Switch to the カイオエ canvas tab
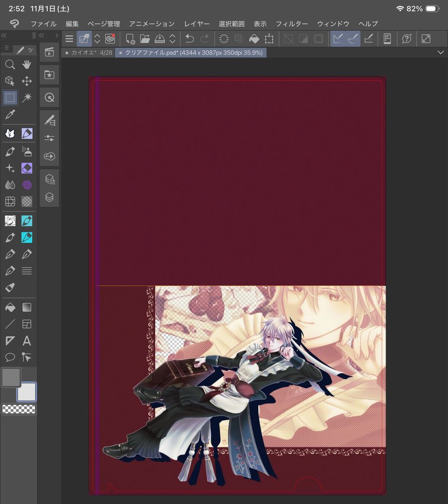Image resolution: width=448 pixels, height=504 pixels. (88, 53)
